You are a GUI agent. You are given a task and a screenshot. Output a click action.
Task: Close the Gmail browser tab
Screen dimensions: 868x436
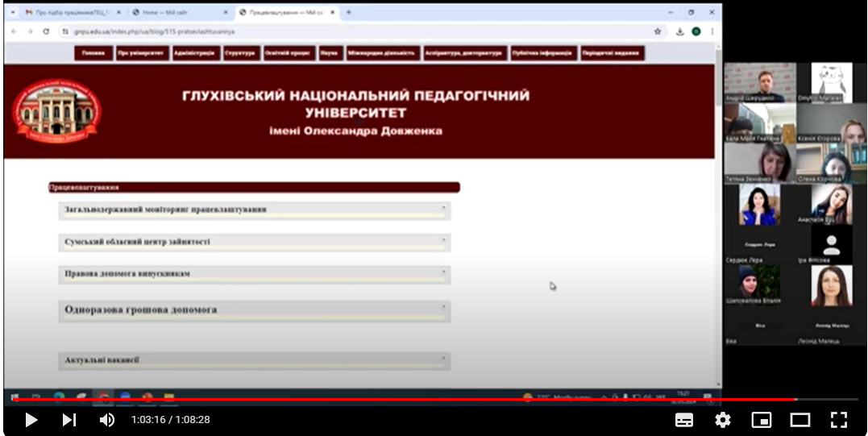[x=118, y=12]
